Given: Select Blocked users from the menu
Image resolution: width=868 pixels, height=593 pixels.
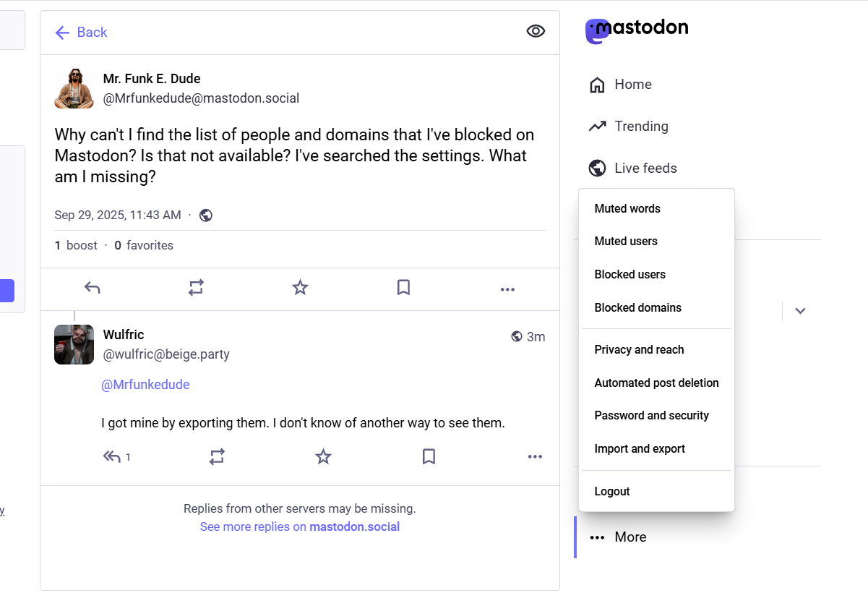Looking at the screenshot, I should coord(629,274).
